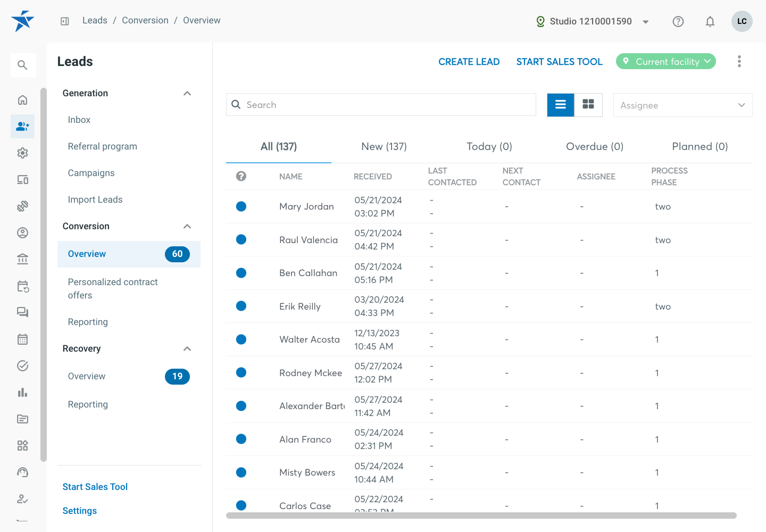
Task: Open the Start Sales Tool sidebar link
Action: [95, 487]
